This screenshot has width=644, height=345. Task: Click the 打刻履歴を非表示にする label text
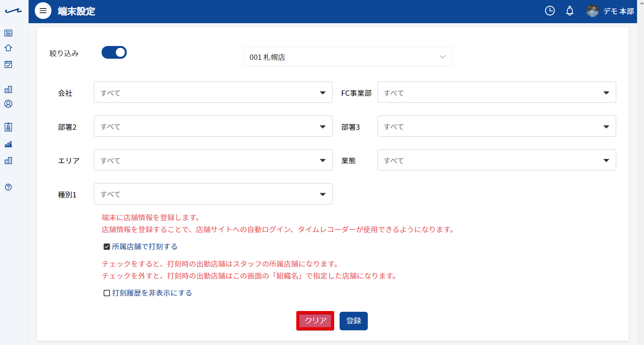click(x=152, y=293)
